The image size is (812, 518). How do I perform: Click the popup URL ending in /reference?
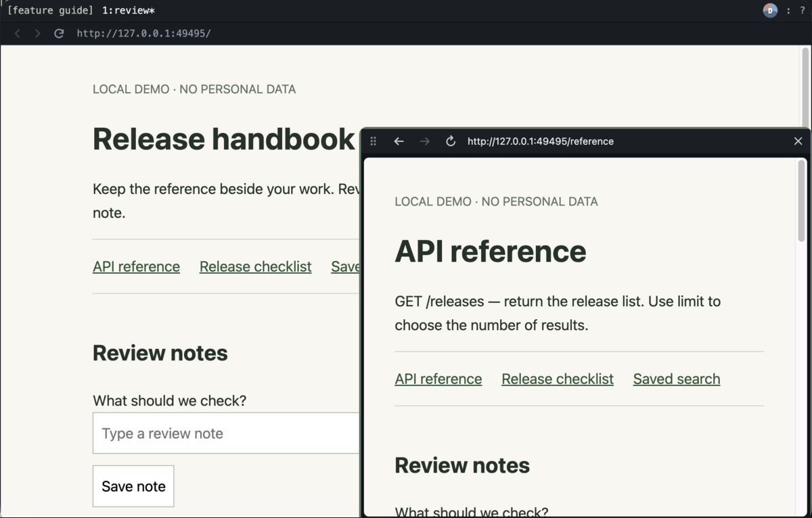[x=541, y=141]
